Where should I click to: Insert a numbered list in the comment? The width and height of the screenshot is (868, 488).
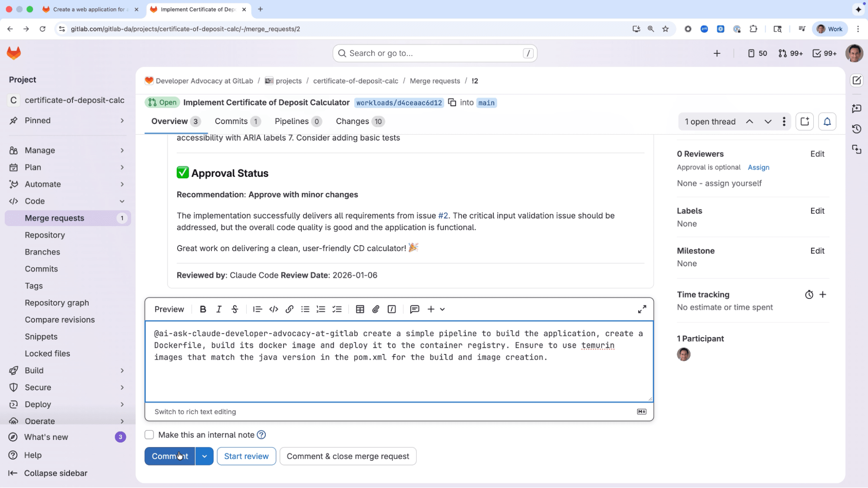pos(321,309)
